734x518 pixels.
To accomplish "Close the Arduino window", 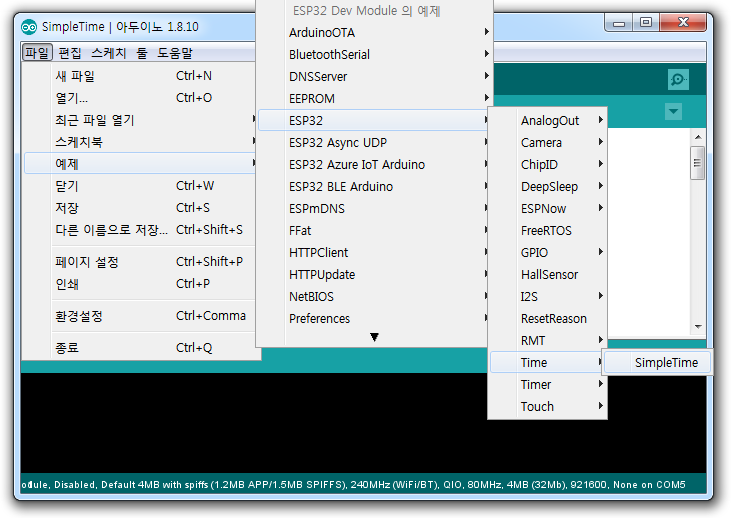I will coord(683,22).
